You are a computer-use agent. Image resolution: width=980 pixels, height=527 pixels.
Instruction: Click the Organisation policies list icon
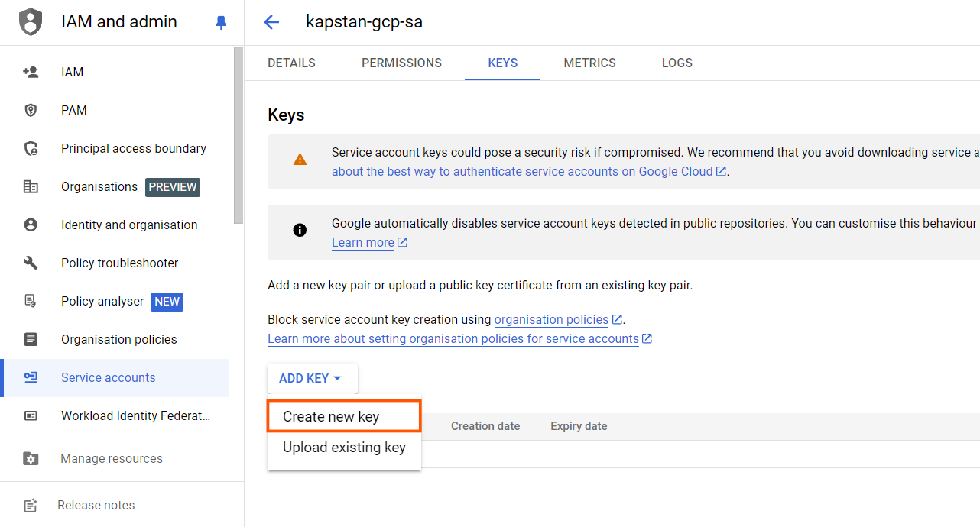[31, 339]
